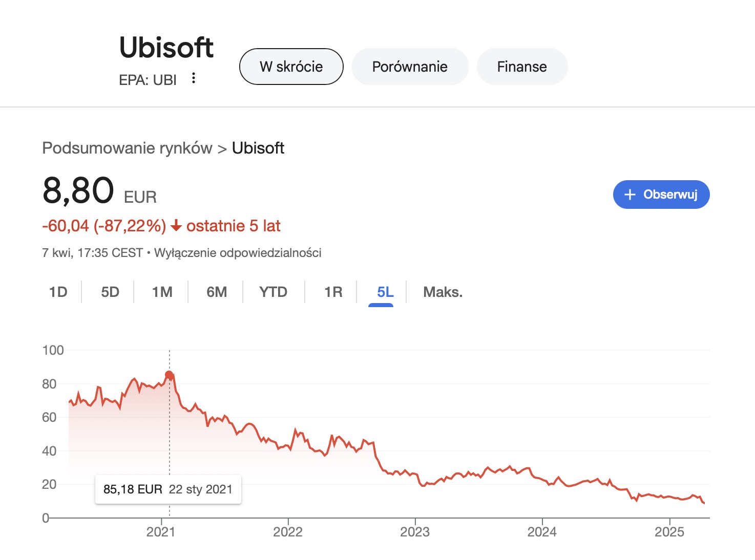755x560 pixels.
Task: Follow the stock with the Obserwuj button
Action: coord(661,195)
